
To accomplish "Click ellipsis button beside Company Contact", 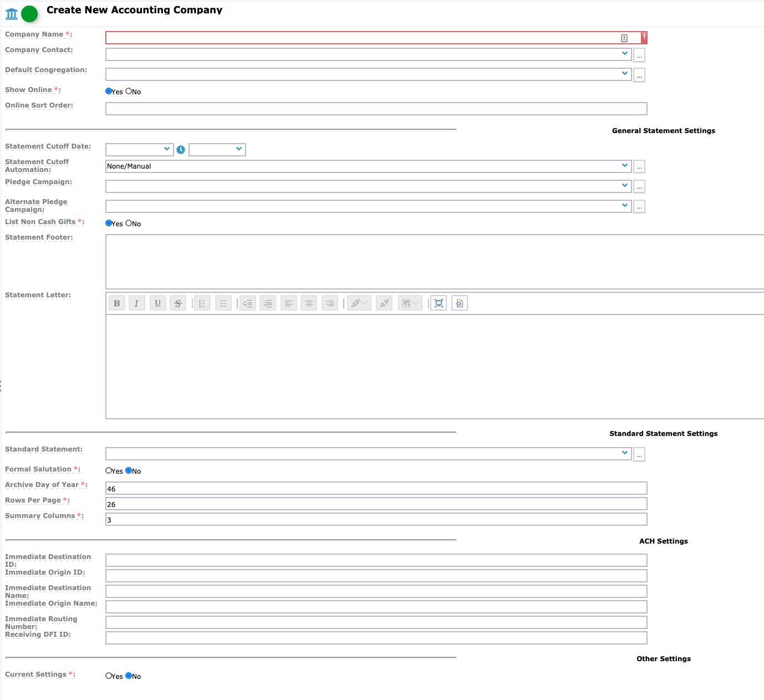I will (x=639, y=55).
